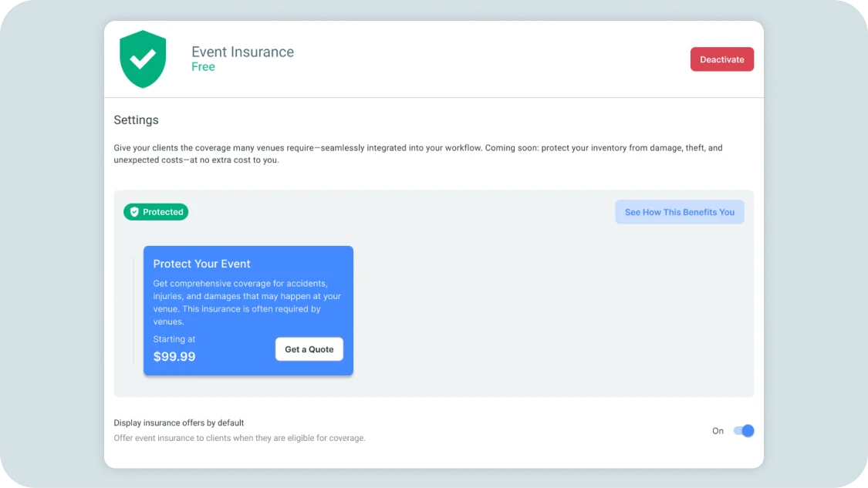Click 'Get a Quote' on the blue card
Viewport: 868px width, 488px height.
(x=309, y=349)
